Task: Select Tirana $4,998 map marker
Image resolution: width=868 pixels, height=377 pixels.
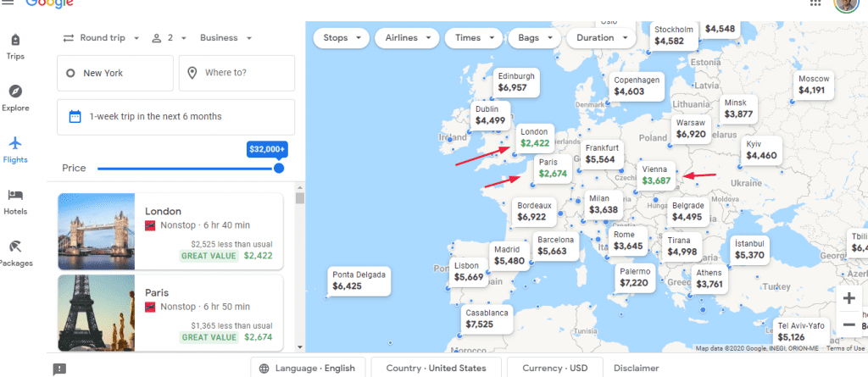Action: pos(682,247)
